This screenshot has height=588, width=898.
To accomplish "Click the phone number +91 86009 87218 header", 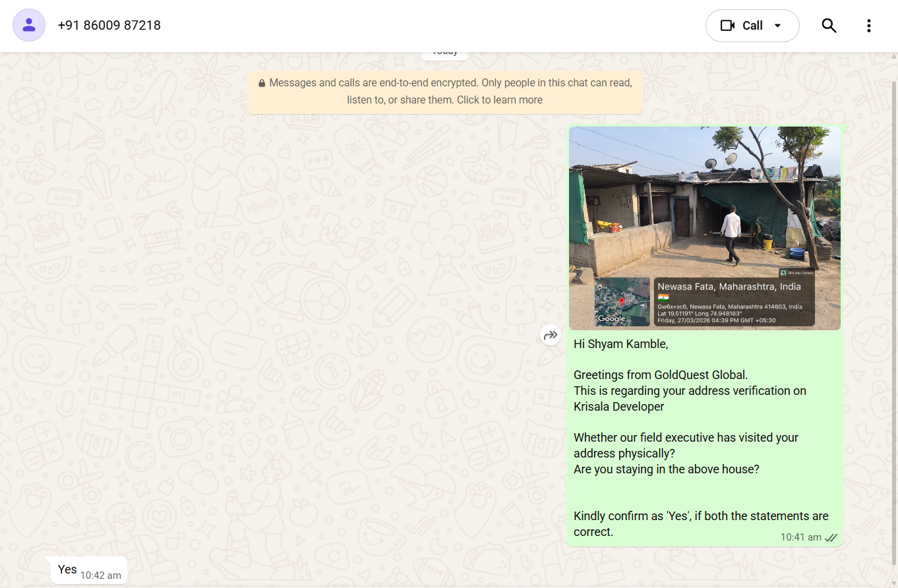I will [x=109, y=25].
